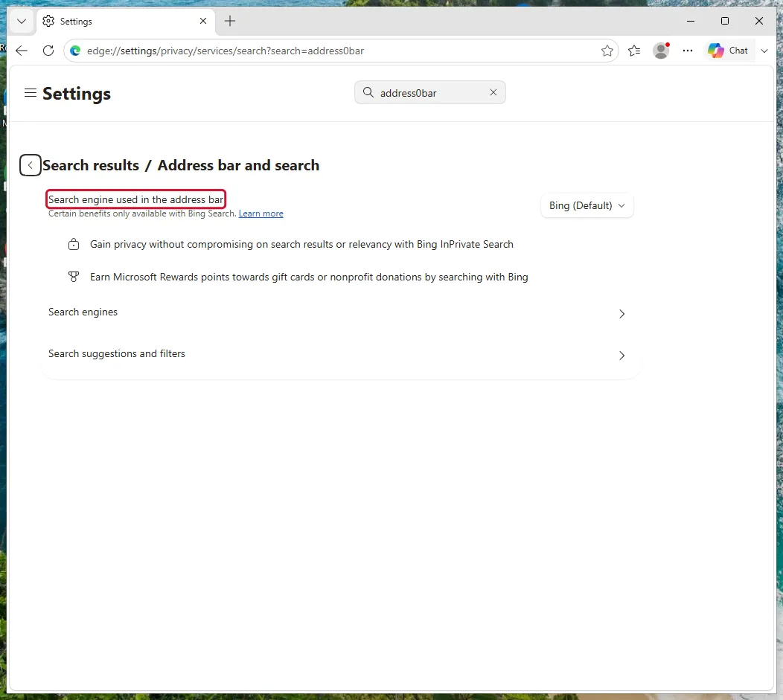
Task: Go back using the browser back arrow
Action: 22,51
